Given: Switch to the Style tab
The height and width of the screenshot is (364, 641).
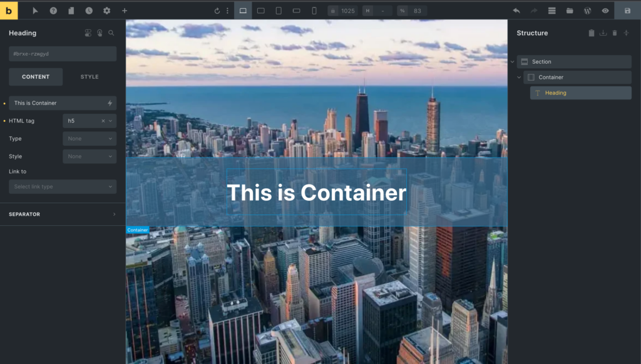Looking at the screenshot, I should tap(90, 77).
